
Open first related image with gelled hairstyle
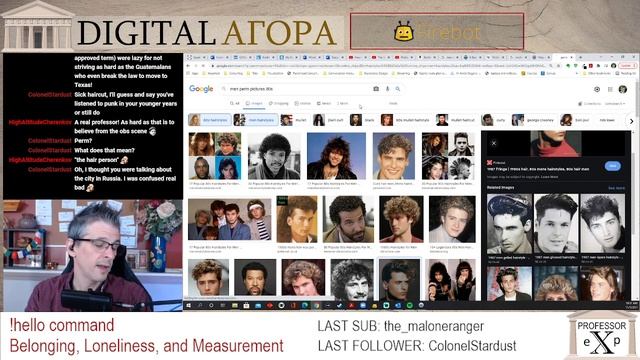tap(509, 224)
